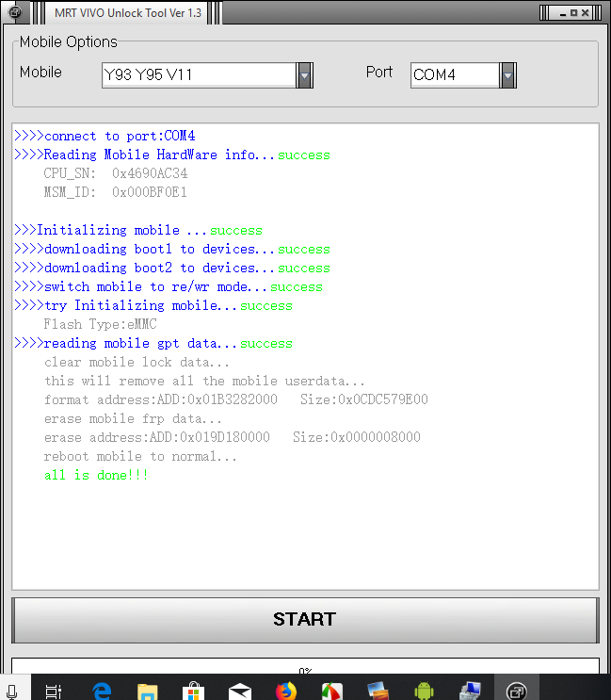Click the 'erase address:ADD:0x019D180000' log line
Image resolution: width=611 pixels, height=700 pixels.
pos(232,437)
